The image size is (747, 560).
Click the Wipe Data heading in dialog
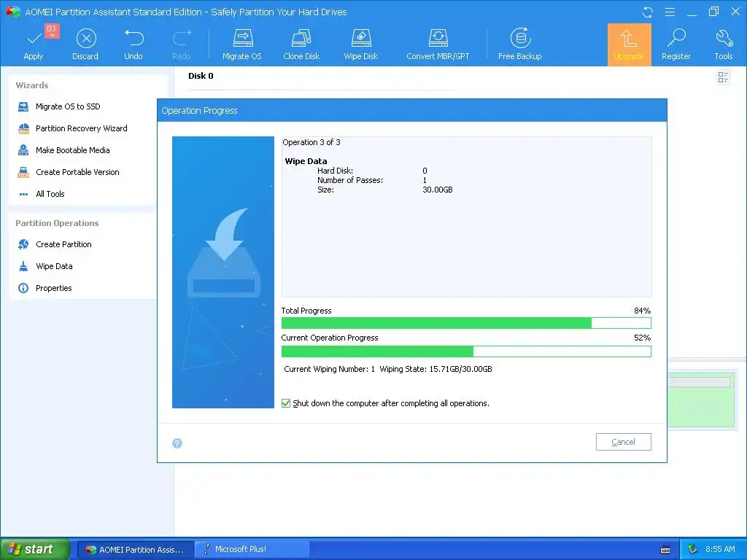[306, 161]
